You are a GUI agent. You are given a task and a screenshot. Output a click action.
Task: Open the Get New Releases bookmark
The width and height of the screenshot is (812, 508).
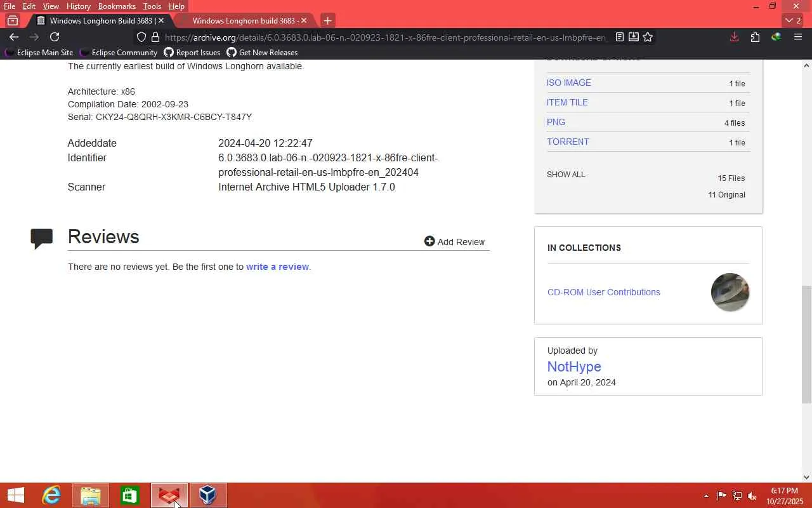(262, 53)
